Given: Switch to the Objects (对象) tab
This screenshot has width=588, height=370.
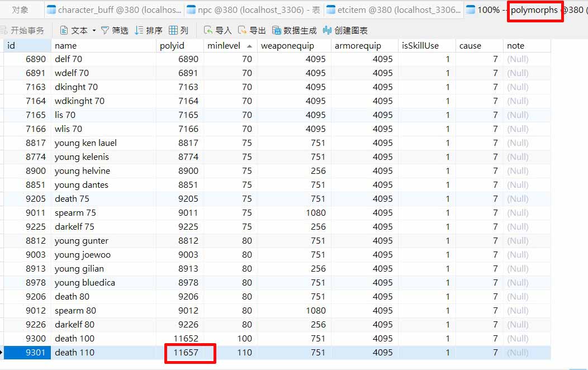Looking at the screenshot, I should pos(20,10).
